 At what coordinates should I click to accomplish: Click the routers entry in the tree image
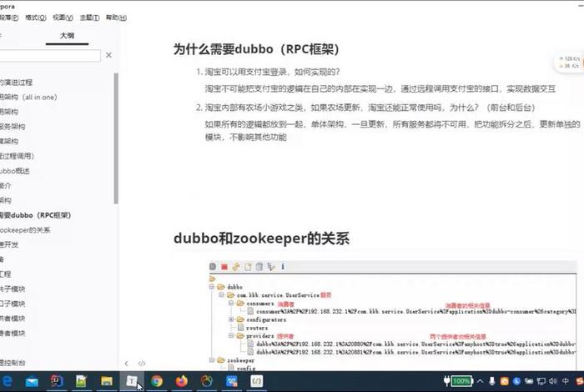pyautogui.click(x=257, y=328)
